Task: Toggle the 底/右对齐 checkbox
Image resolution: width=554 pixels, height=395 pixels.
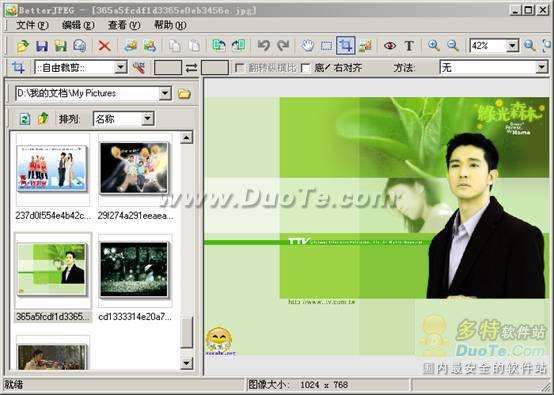Action: [305, 67]
